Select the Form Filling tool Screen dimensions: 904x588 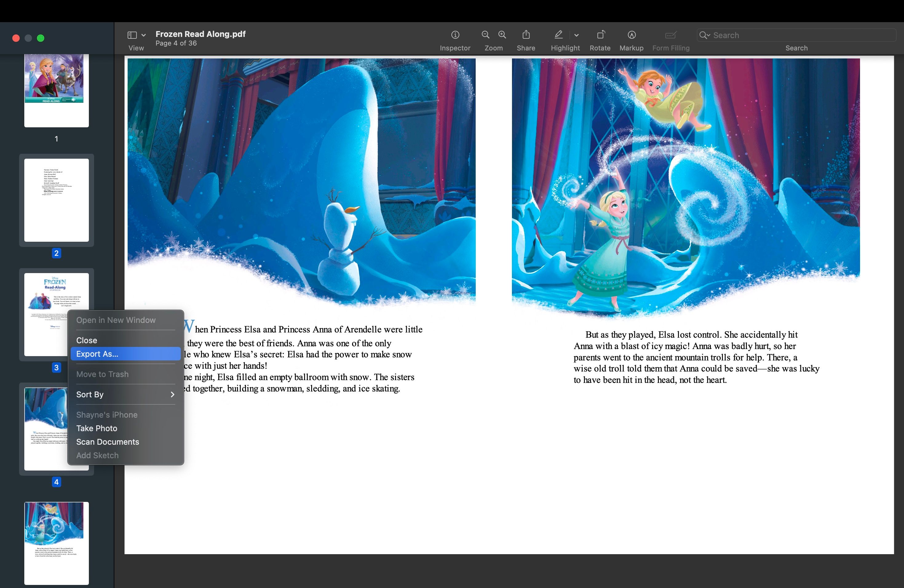tap(670, 34)
